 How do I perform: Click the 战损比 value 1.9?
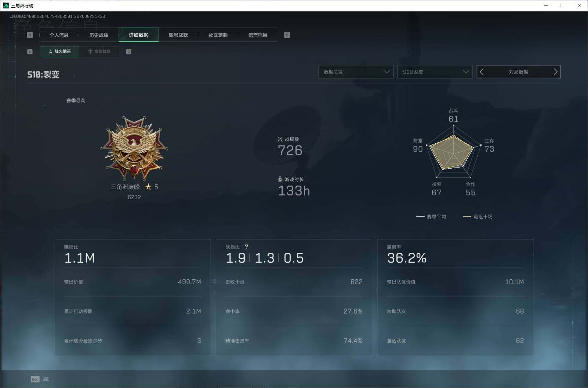tap(236, 258)
